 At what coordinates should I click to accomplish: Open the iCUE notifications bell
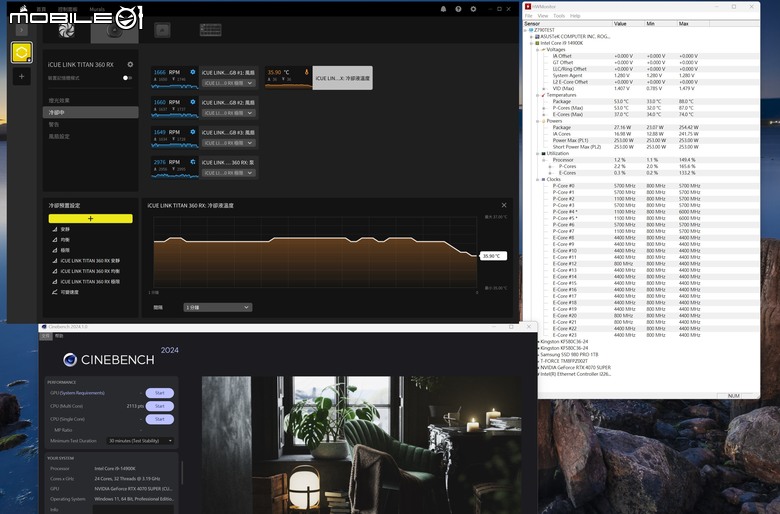click(x=443, y=9)
